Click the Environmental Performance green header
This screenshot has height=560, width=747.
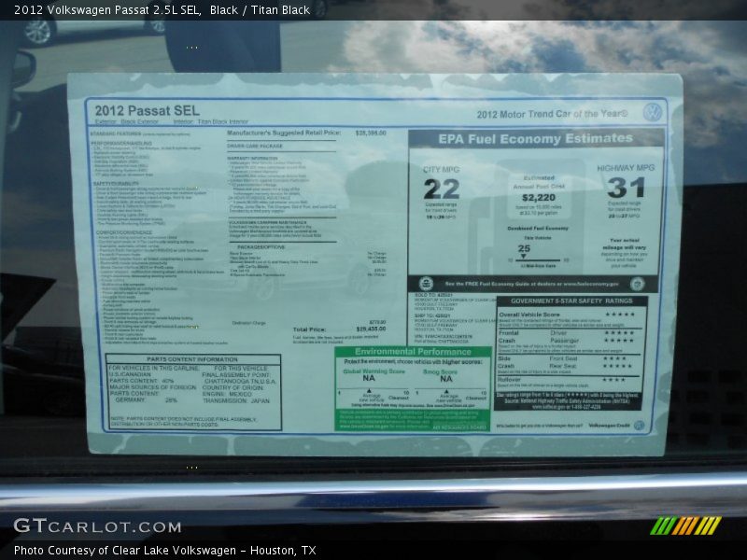point(412,352)
